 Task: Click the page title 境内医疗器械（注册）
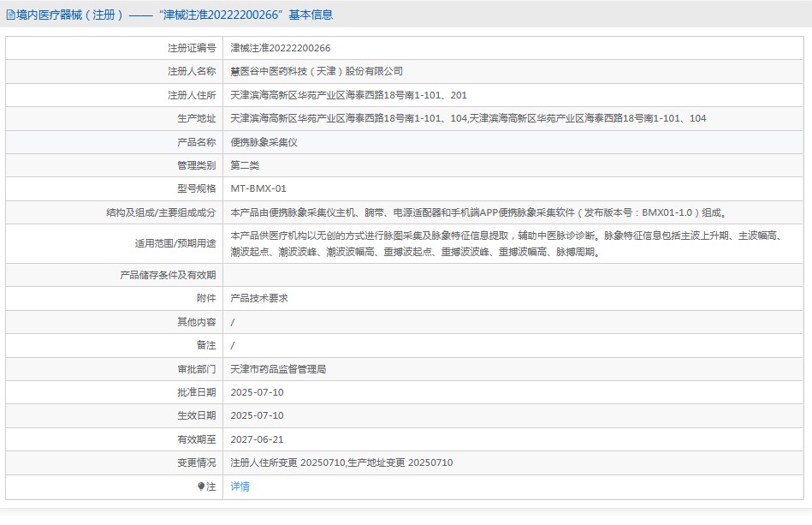tap(70, 15)
